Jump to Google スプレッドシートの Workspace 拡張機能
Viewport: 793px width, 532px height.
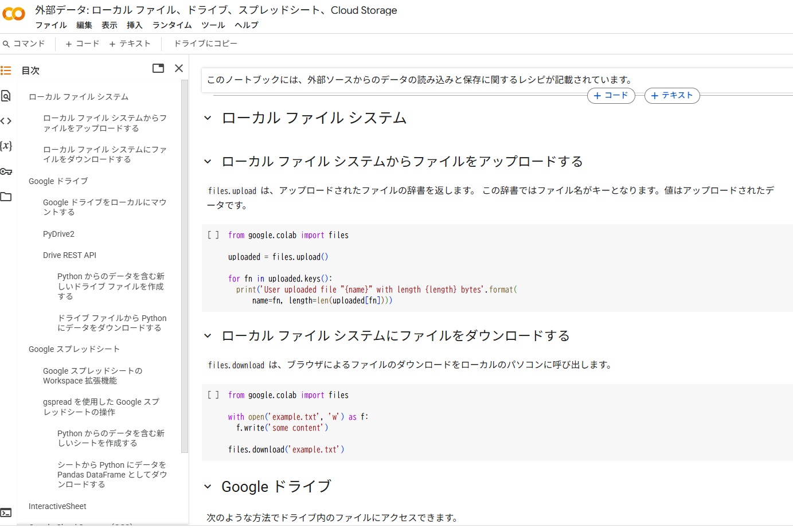tap(93, 375)
